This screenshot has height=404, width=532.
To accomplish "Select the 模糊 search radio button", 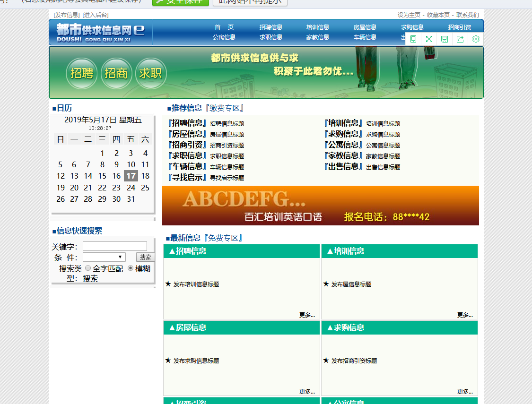I will (131, 268).
